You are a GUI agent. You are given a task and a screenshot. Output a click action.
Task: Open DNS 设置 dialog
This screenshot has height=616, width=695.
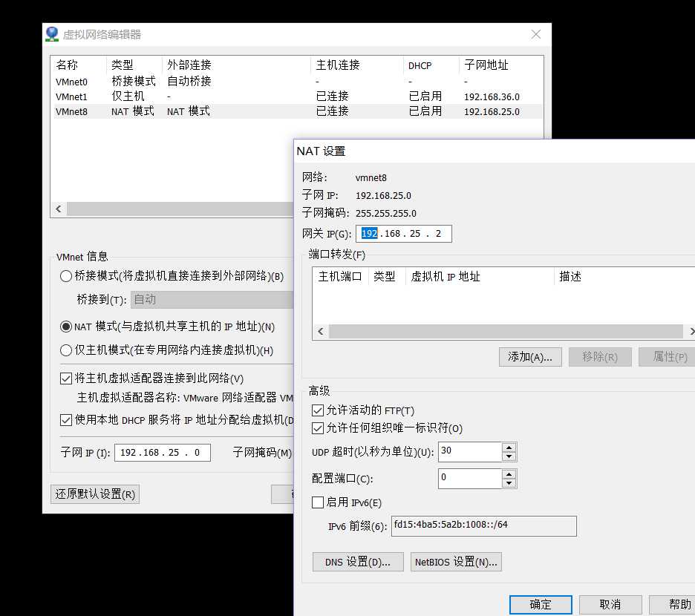coord(358,562)
